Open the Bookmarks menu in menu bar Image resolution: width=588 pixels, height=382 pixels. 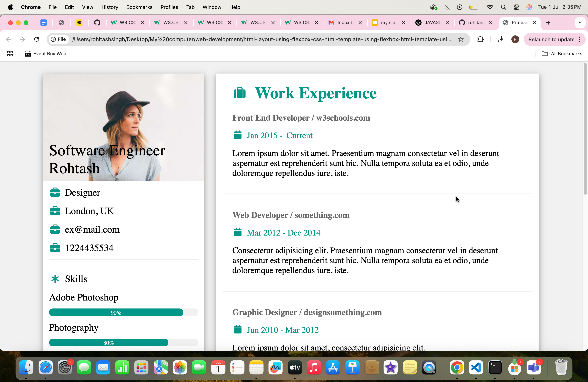139,7
